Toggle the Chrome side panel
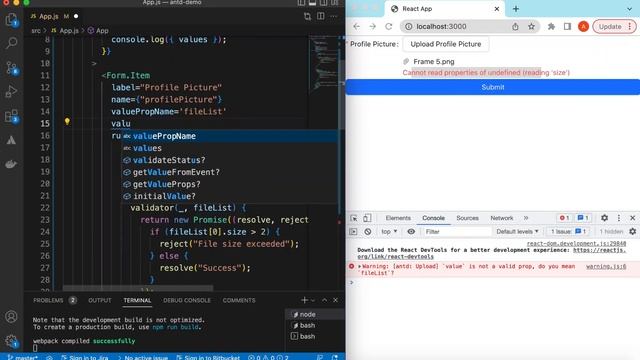 [x=567, y=27]
